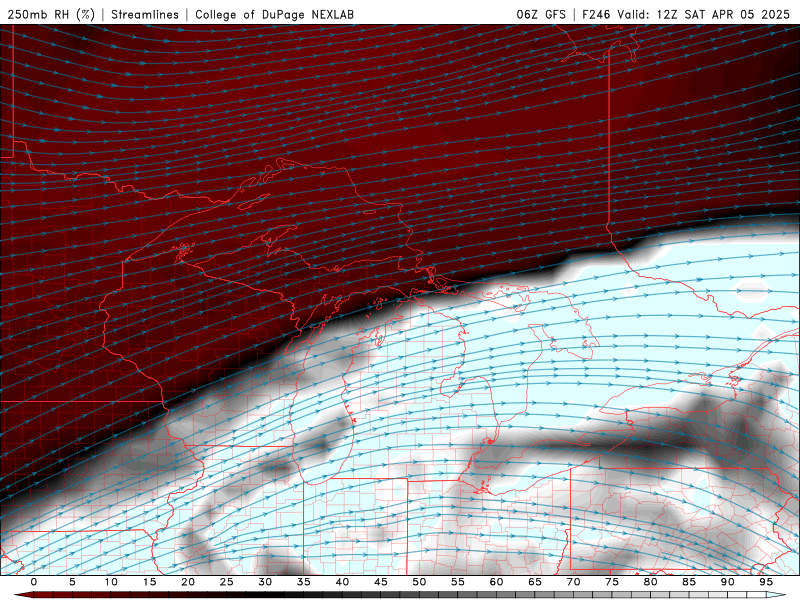Click the 35 value on the colorbar scale
Image resolution: width=800 pixels, height=600 pixels.
[x=304, y=582]
